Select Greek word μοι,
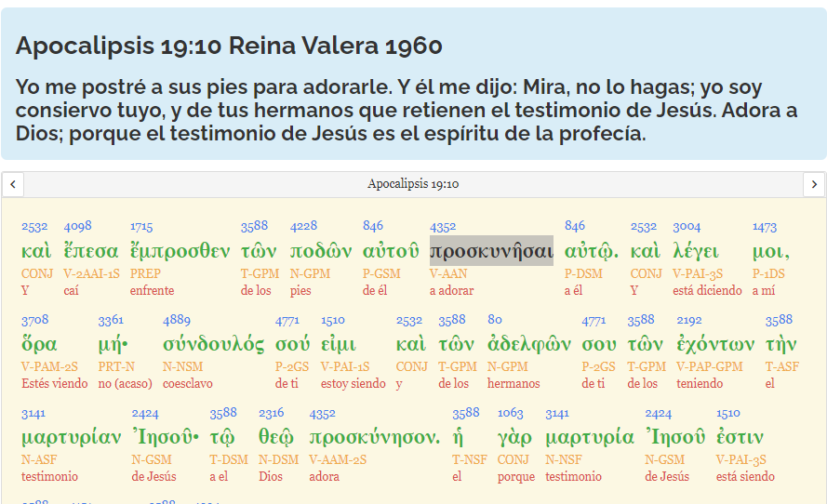Screen dimensions: 827x504 pyautogui.click(x=770, y=251)
